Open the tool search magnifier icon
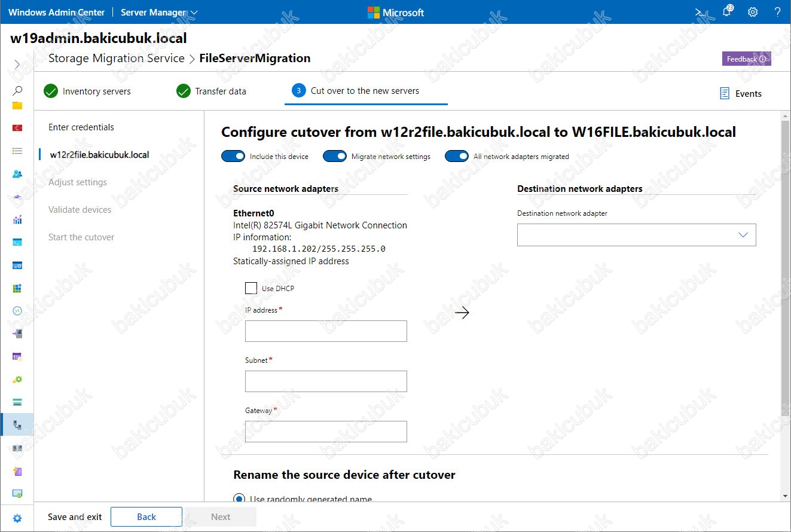This screenshot has width=791, height=532. [17, 91]
